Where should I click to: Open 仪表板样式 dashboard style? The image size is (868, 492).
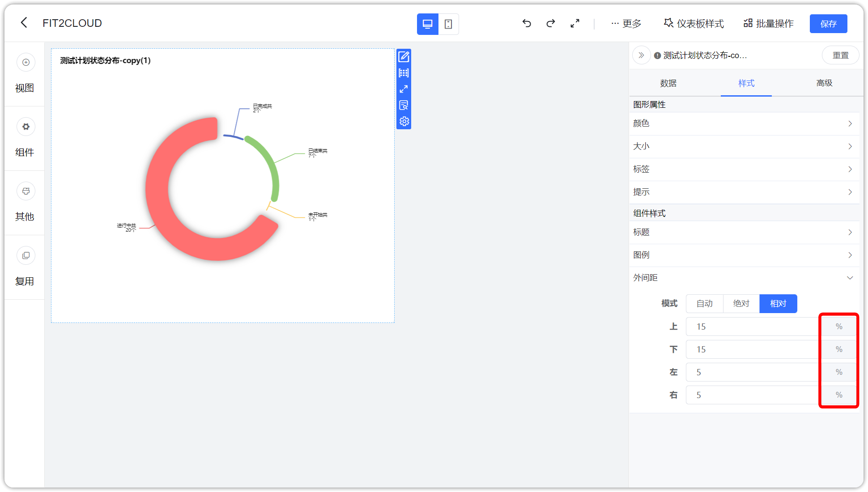pos(694,24)
